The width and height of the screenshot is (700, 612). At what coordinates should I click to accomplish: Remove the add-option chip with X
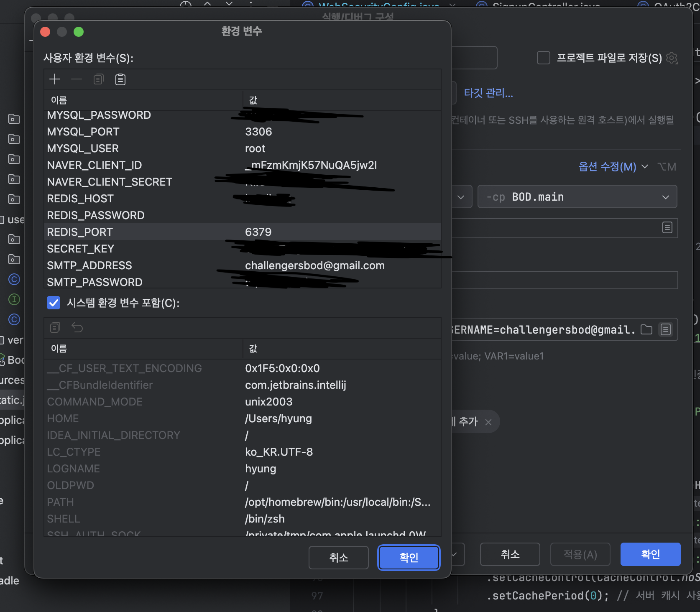click(x=488, y=422)
